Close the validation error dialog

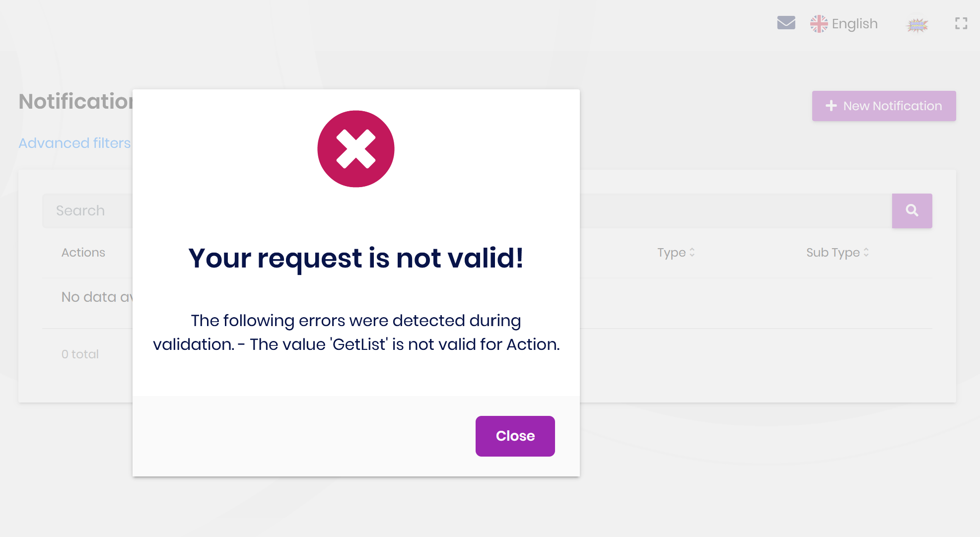[515, 436]
